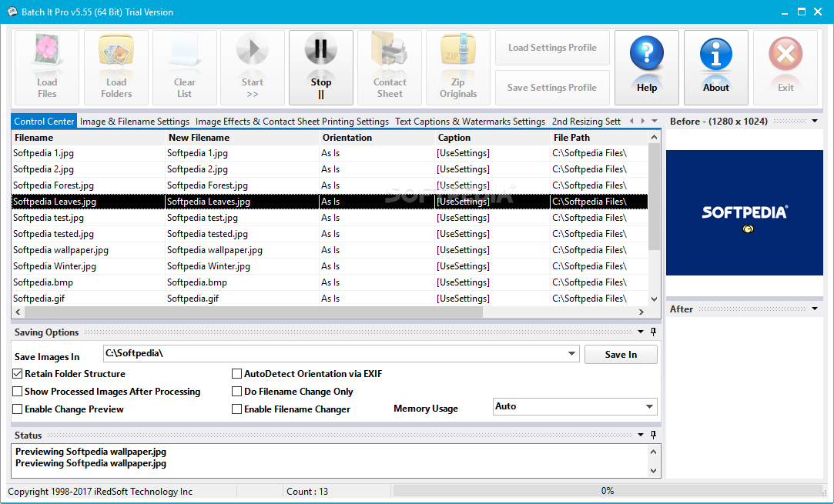The image size is (834, 504).
Task: Click the Load Files toolbar icon
Action: (x=47, y=68)
